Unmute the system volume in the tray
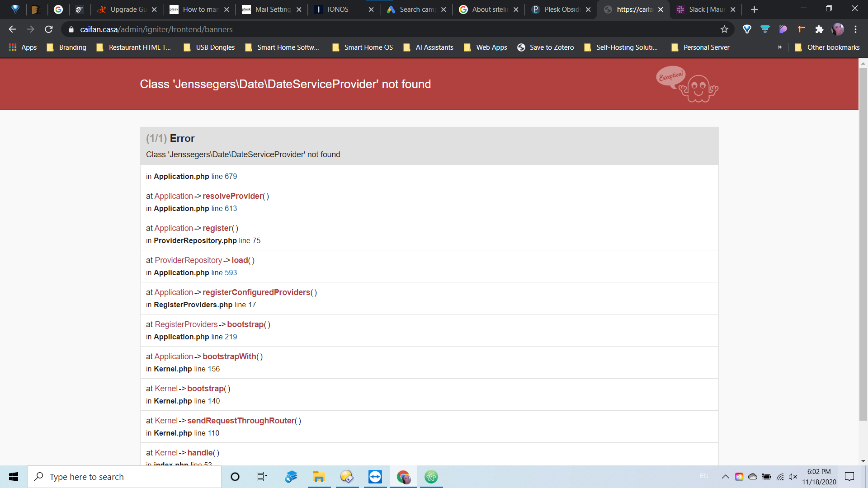Image resolution: width=868 pixels, height=488 pixels. 793,477
